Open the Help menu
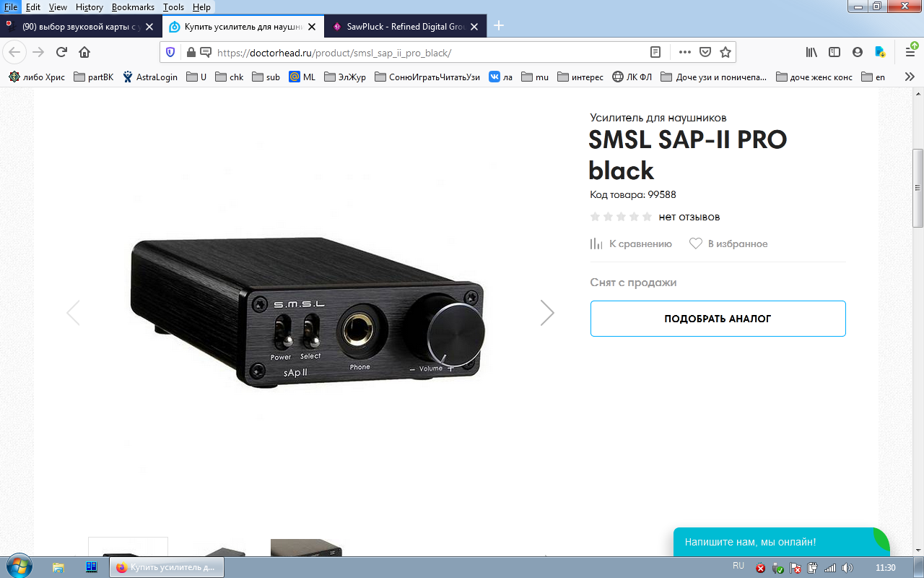 coord(201,7)
